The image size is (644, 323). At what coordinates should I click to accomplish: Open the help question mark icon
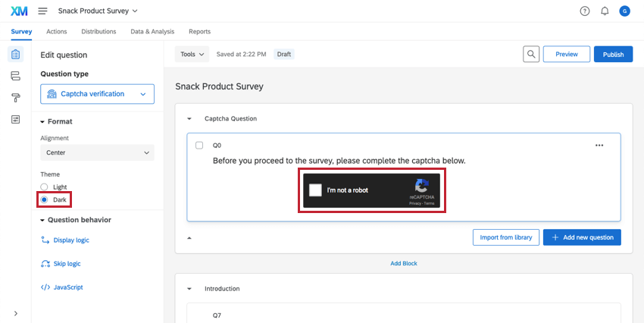(x=584, y=11)
